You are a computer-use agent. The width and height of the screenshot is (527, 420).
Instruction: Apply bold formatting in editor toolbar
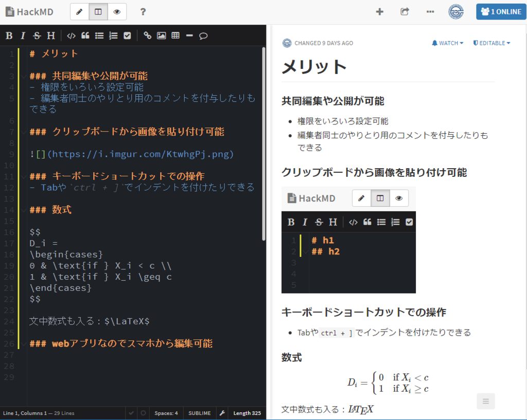9,35
